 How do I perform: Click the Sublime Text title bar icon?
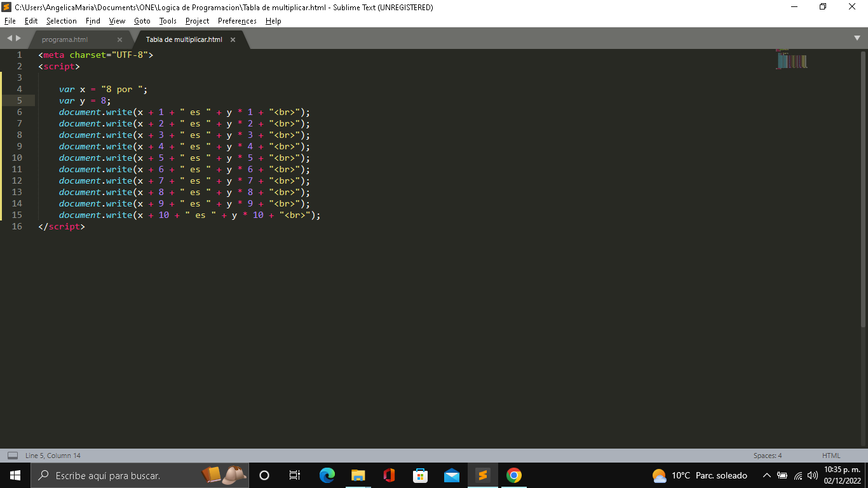click(x=7, y=7)
